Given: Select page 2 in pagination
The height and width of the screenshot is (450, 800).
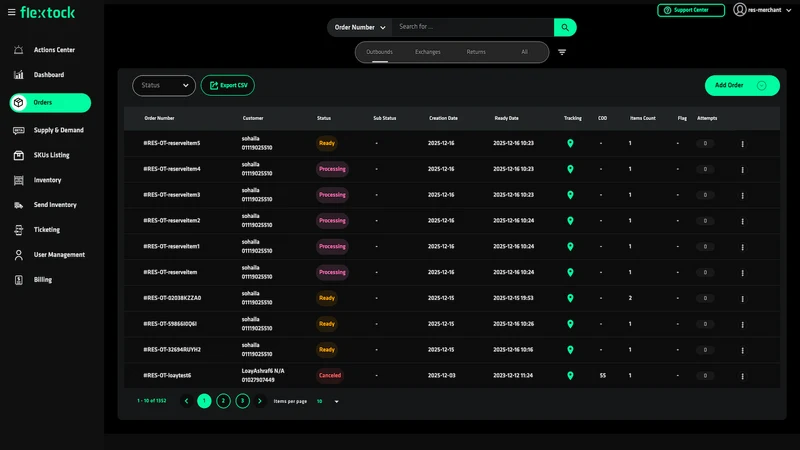Looking at the screenshot, I should point(223,402).
